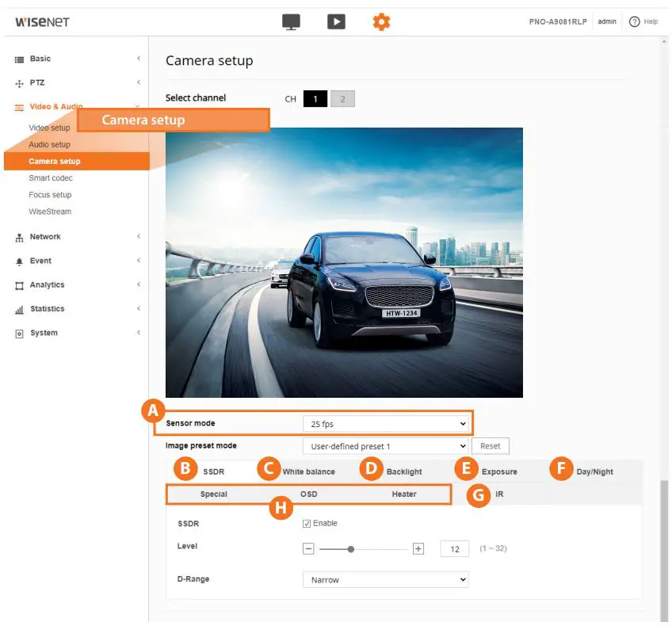Expand the Analytics menu chevron

pyautogui.click(x=139, y=284)
